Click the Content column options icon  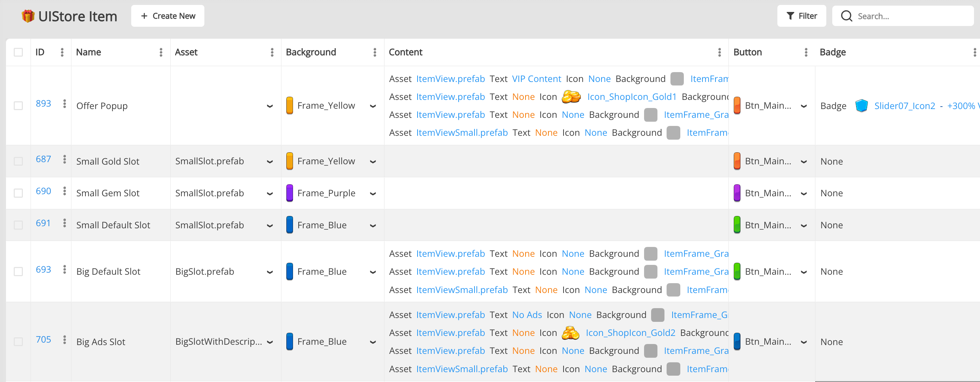point(720,52)
